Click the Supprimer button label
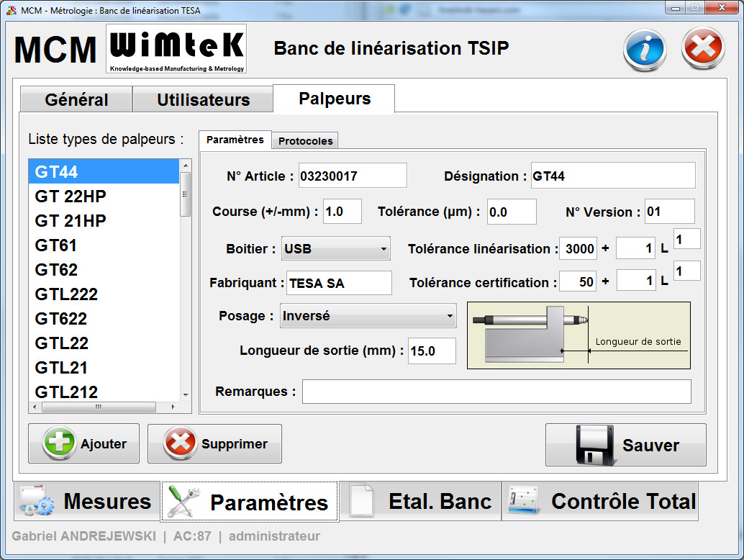 pyautogui.click(x=235, y=443)
